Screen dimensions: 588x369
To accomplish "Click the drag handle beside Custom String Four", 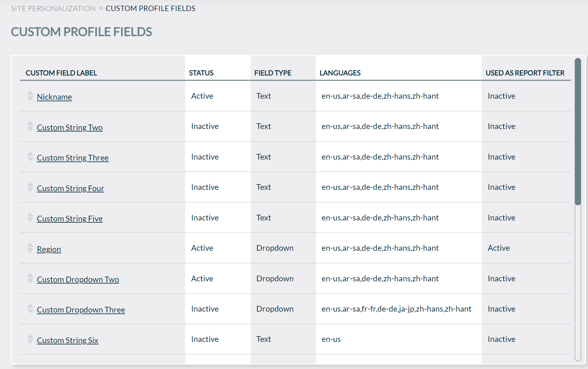I will coord(30,187).
